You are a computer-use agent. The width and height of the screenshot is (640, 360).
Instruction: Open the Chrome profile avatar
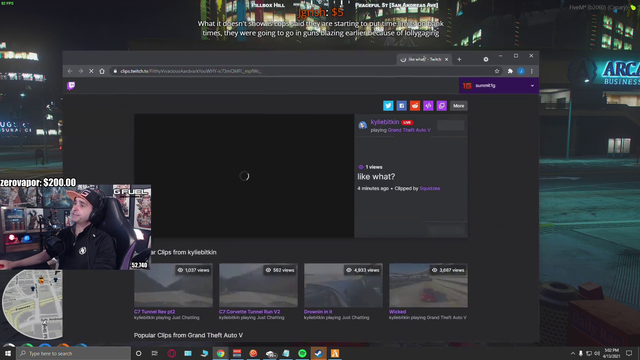[x=521, y=71]
